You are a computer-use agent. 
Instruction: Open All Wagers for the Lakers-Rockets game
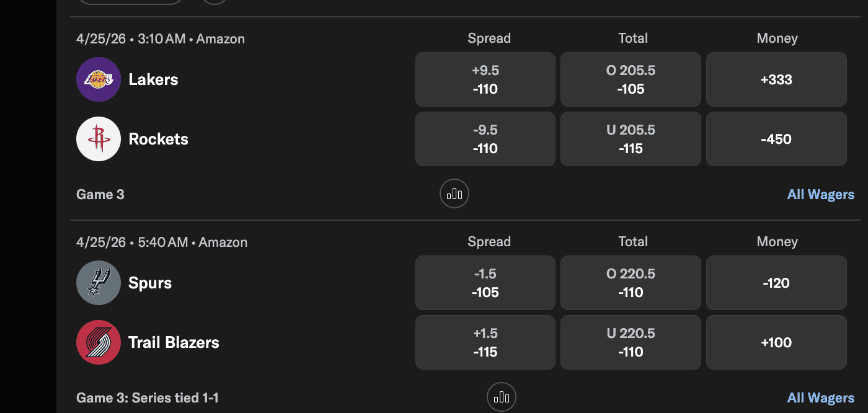point(820,194)
